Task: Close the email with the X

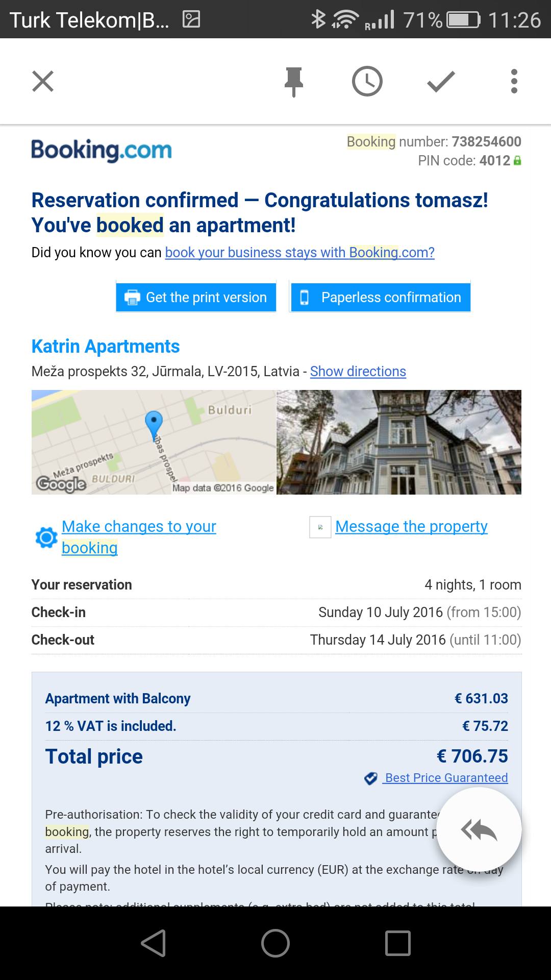Action: [43, 81]
